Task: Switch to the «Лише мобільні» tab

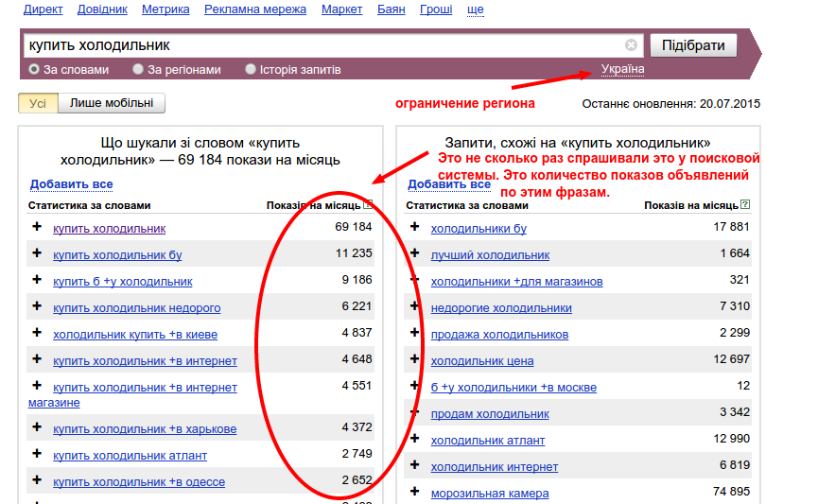Action: click(x=111, y=103)
